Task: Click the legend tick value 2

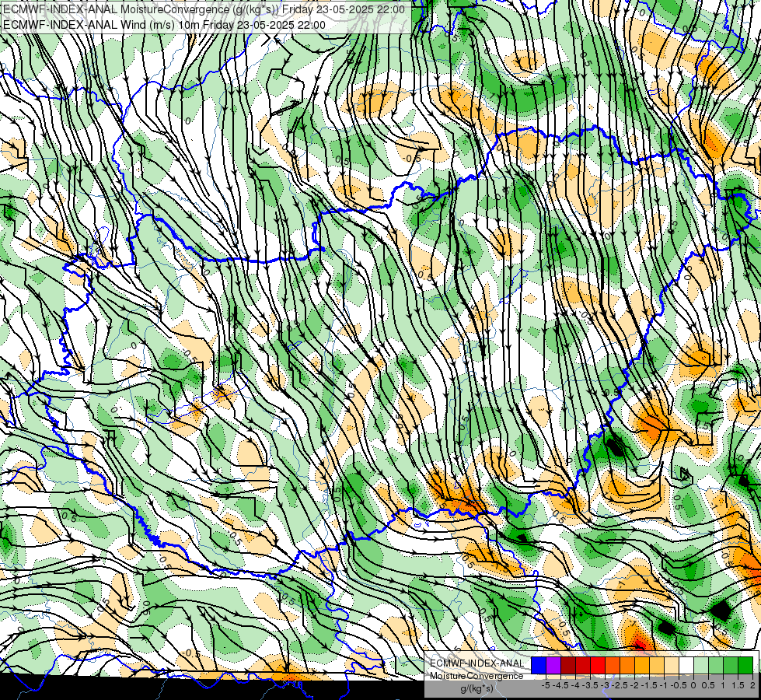Action: [x=752, y=685]
